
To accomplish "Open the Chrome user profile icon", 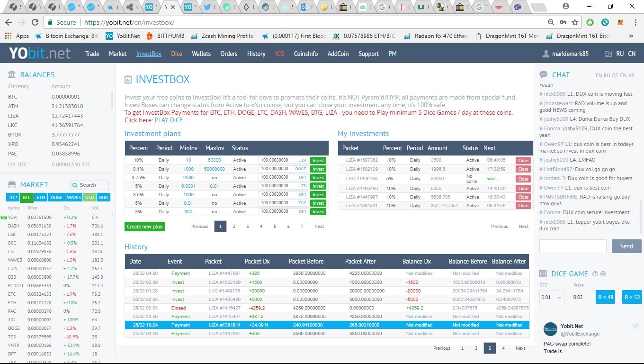I will click(566, 6).
